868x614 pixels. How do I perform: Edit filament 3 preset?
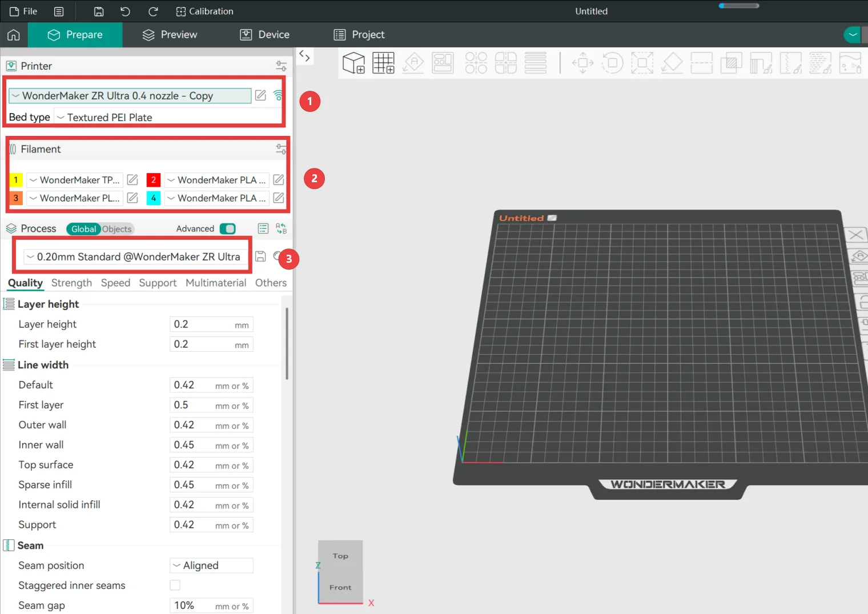point(132,198)
